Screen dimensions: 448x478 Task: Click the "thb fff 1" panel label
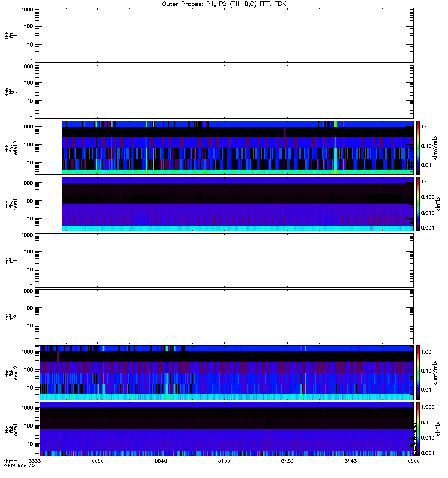point(11,35)
